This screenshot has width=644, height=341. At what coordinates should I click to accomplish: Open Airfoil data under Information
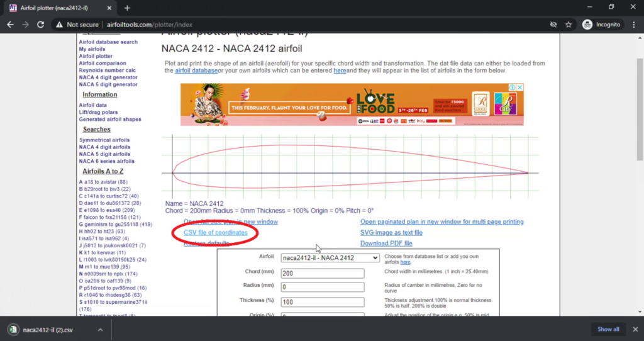click(93, 105)
